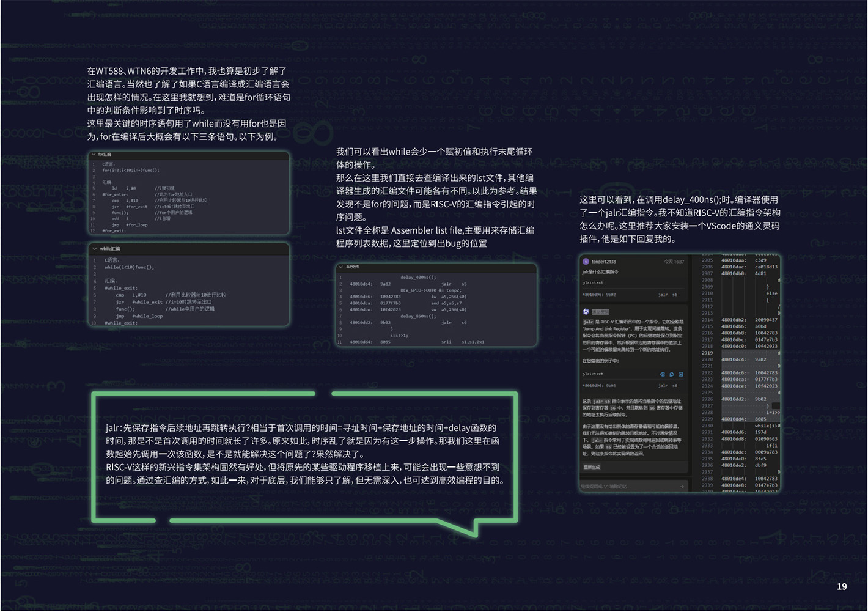This screenshot has height=612, width=868.
Task: Click username tender12138 in chat
Action: tap(603, 262)
